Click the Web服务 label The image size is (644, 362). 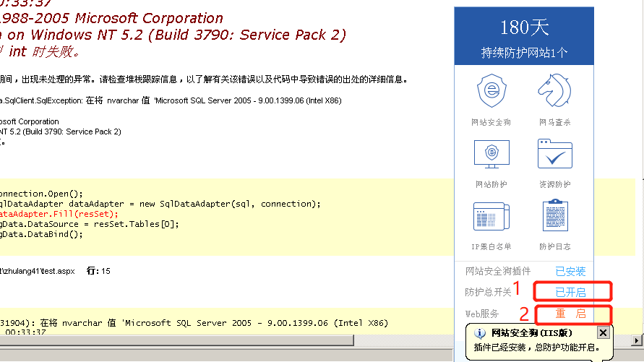pos(482,314)
